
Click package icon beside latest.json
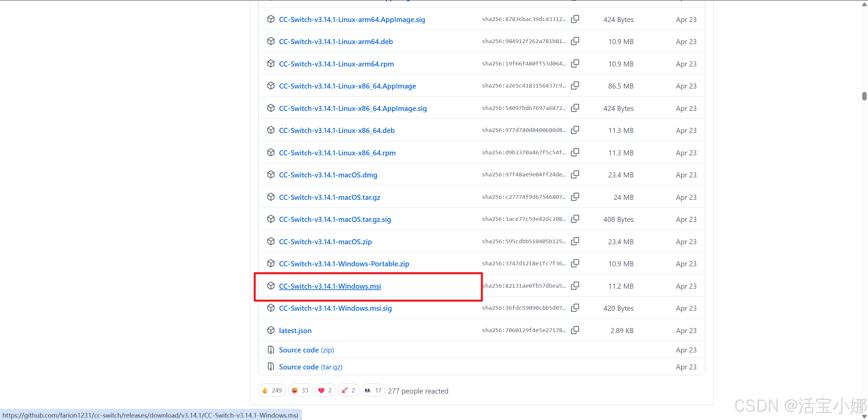tap(271, 330)
